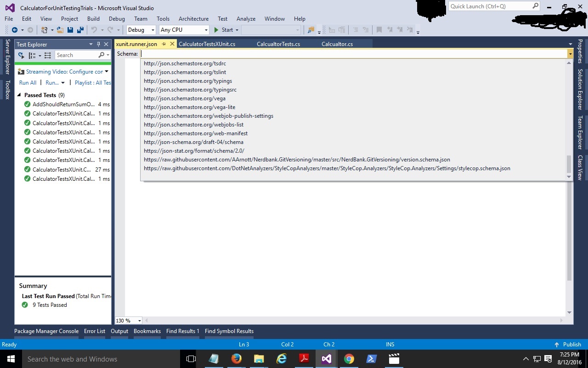Click the Playlist : All Tests link

(x=93, y=83)
